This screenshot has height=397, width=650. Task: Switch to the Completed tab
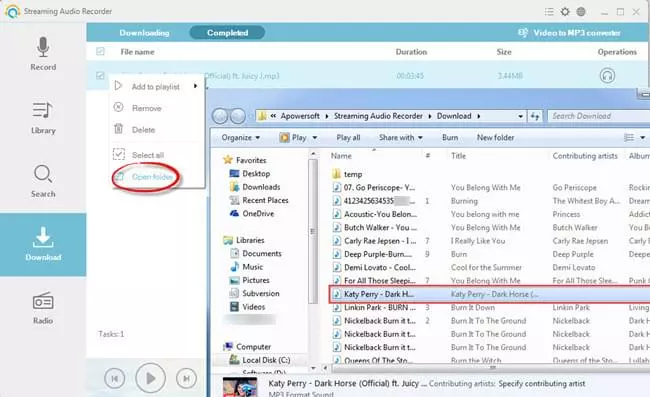click(x=227, y=33)
